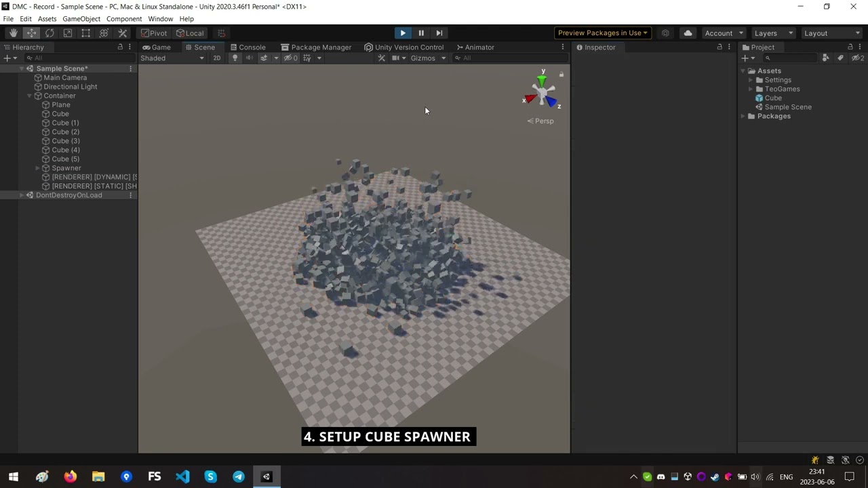
Task: Open the Layers dropdown
Action: (x=773, y=33)
